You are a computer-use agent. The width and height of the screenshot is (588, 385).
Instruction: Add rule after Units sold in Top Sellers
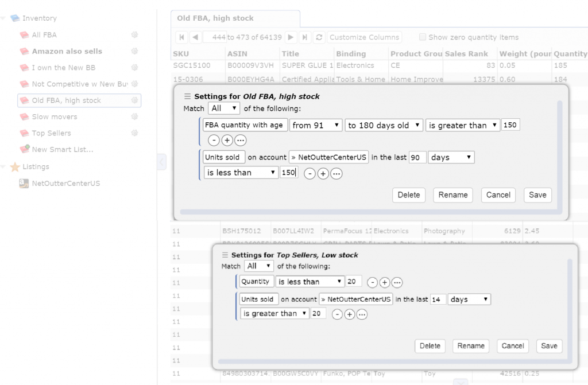[x=350, y=314]
